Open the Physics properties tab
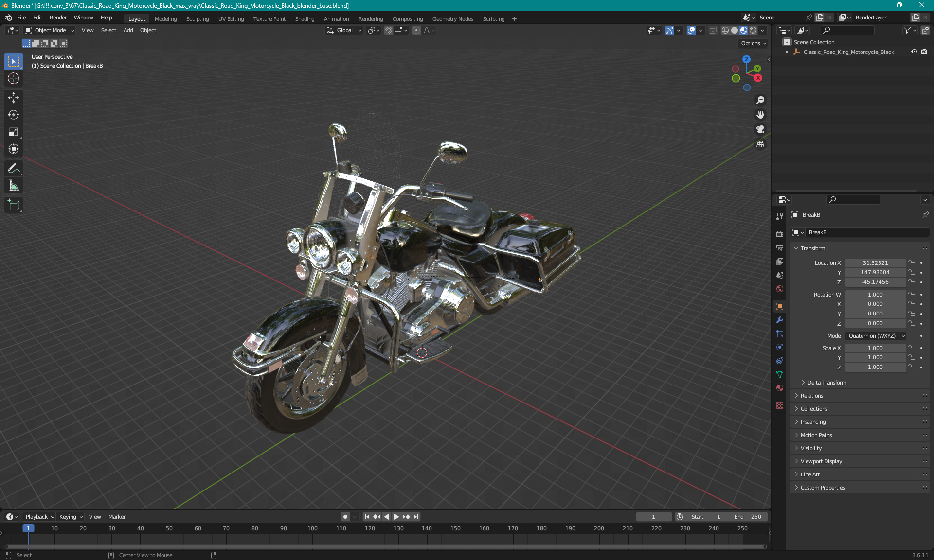The height and width of the screenshot is (560, 934). [780, 347]
